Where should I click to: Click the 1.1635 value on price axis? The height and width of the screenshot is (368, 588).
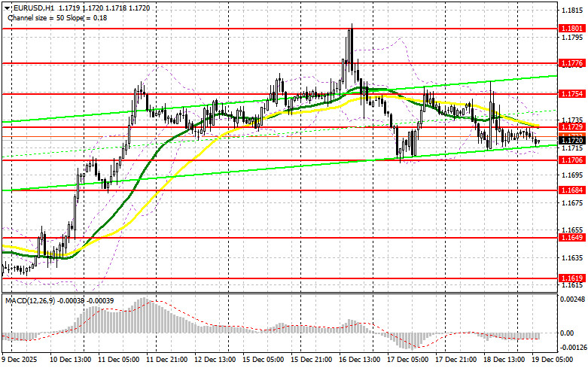click(572, 258)
